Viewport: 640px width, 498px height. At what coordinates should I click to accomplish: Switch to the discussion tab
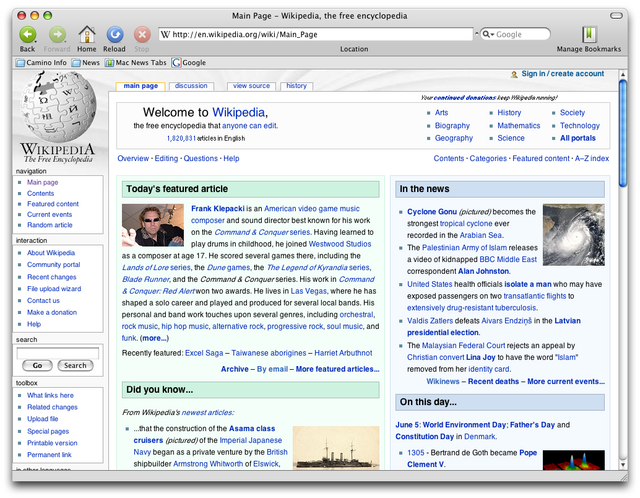[x=191, y=86]
